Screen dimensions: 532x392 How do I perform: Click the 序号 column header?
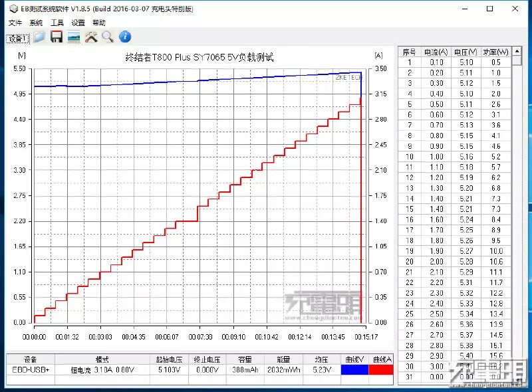pyautogui.click(x=409, y=52)
